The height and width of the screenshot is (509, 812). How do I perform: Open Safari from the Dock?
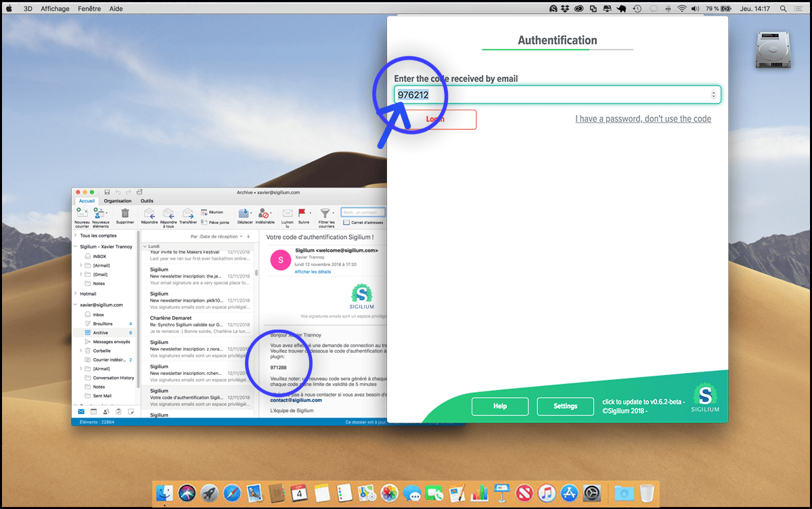tap(232, 493)
